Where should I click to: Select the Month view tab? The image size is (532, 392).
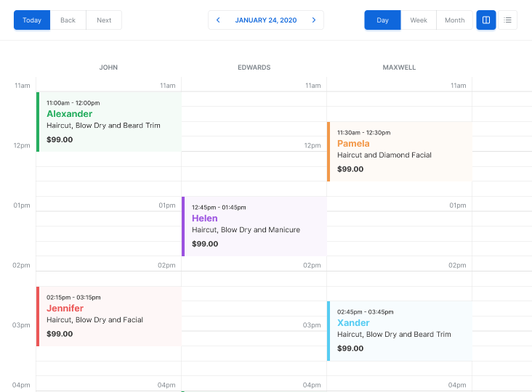coord(454,20)
